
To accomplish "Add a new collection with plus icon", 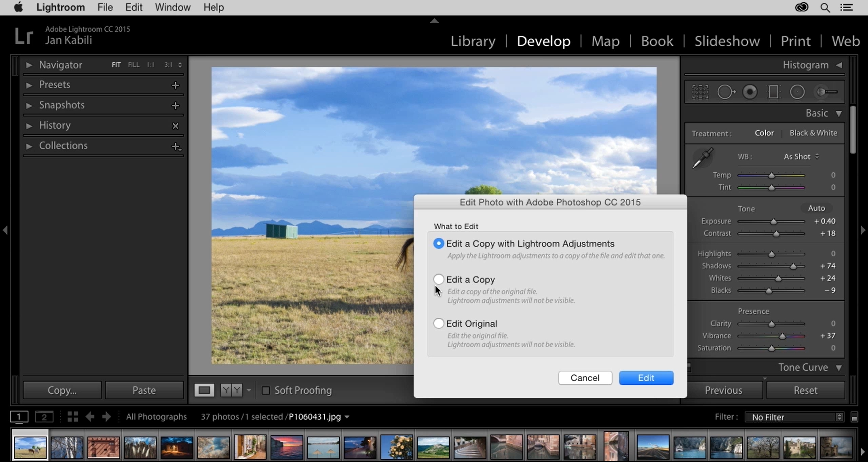I will coord(176,146).
